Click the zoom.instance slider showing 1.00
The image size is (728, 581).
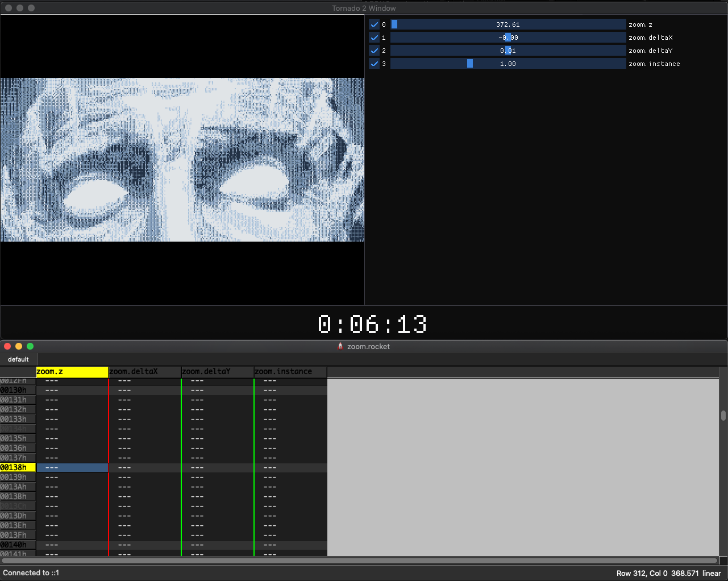point(508,64)
